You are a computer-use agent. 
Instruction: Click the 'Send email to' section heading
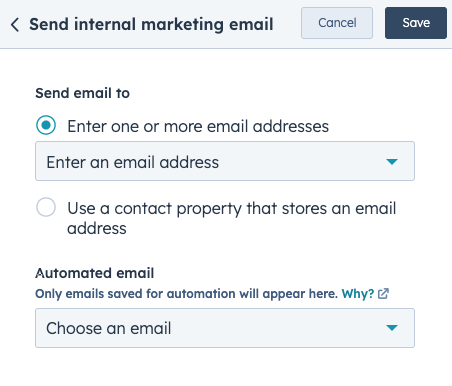coord(82,93)
